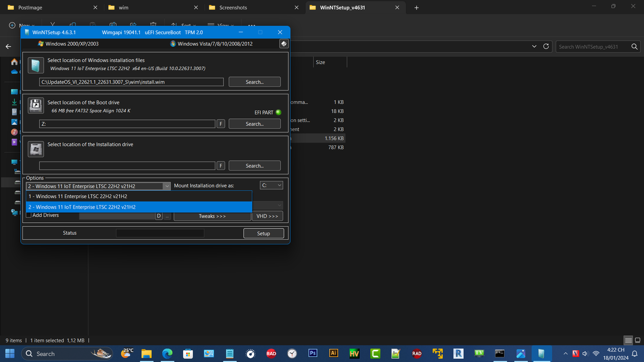Open the command prompt taskbar icon
Image resolution: width=644 pixels, height=362 pixels.
500,353
